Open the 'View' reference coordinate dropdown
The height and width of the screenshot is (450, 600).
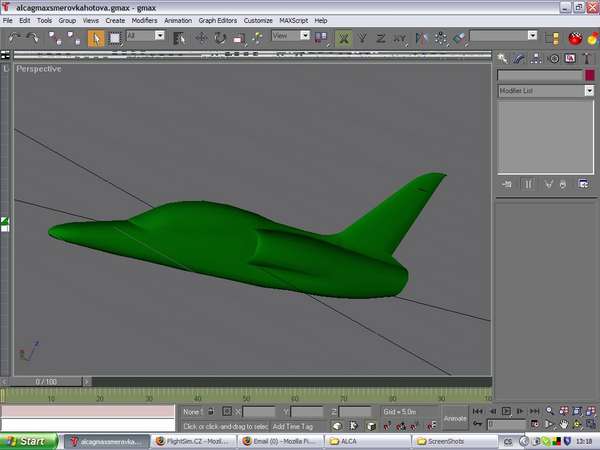point(305,36)
